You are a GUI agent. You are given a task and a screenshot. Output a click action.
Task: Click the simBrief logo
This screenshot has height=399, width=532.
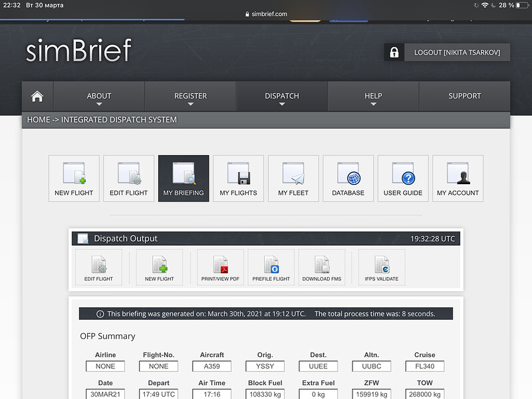coord(78,51)
